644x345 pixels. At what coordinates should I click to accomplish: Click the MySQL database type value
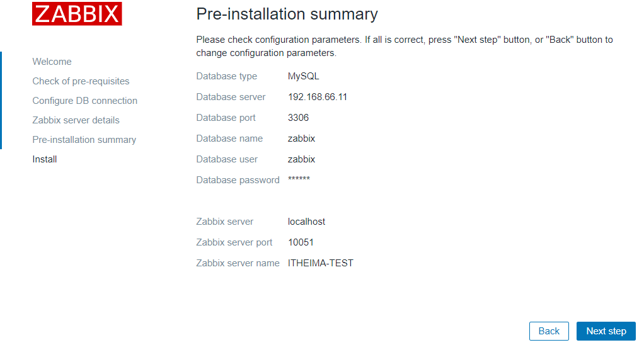[303, 76]
